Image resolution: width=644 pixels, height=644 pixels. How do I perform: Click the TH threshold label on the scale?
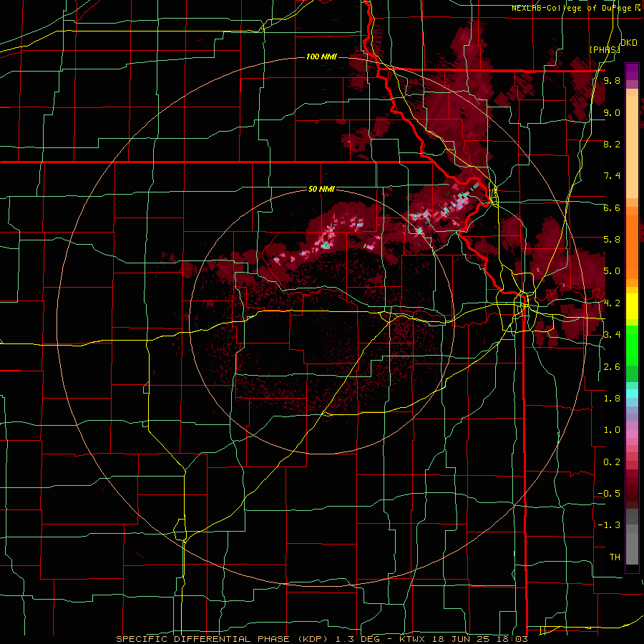tap(615, 557)
